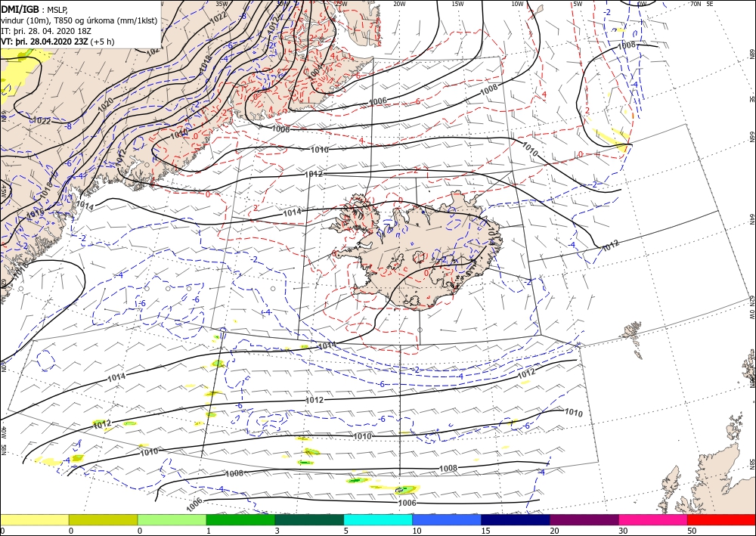
Task: Click the legend scale value '30'
Action: click(624, 531)
